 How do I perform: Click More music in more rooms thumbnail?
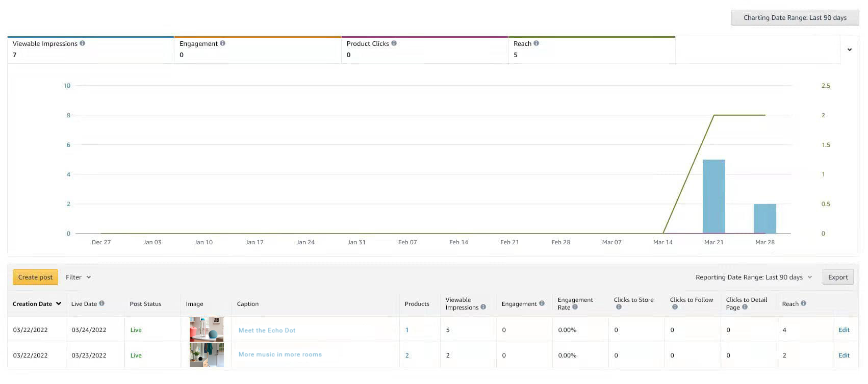(207, 354)
